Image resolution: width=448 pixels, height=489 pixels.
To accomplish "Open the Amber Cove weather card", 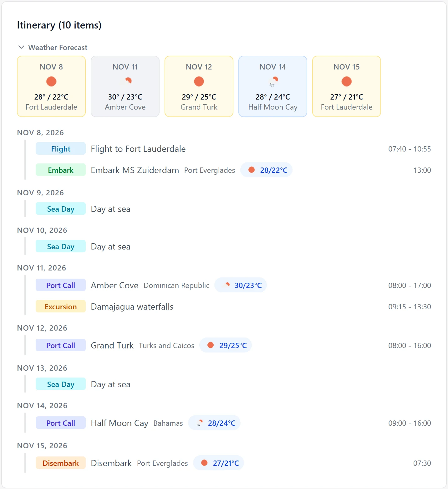I will [125, 86].
